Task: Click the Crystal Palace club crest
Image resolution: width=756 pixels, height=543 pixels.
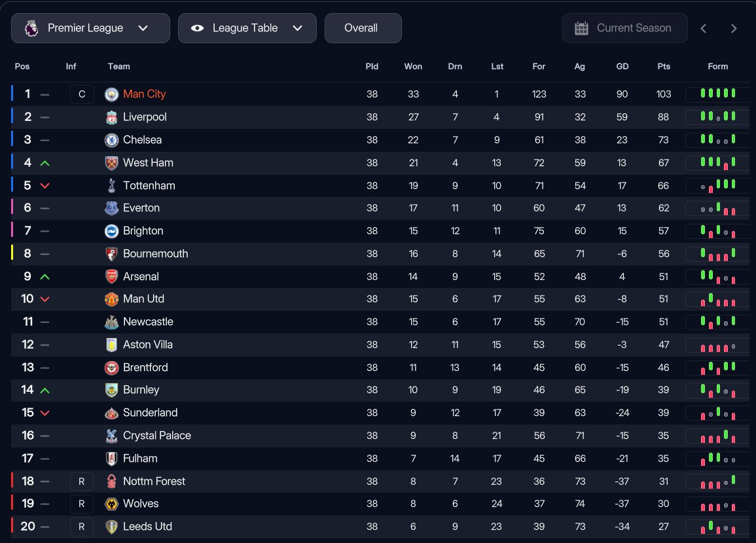Action: coord(111,436)
